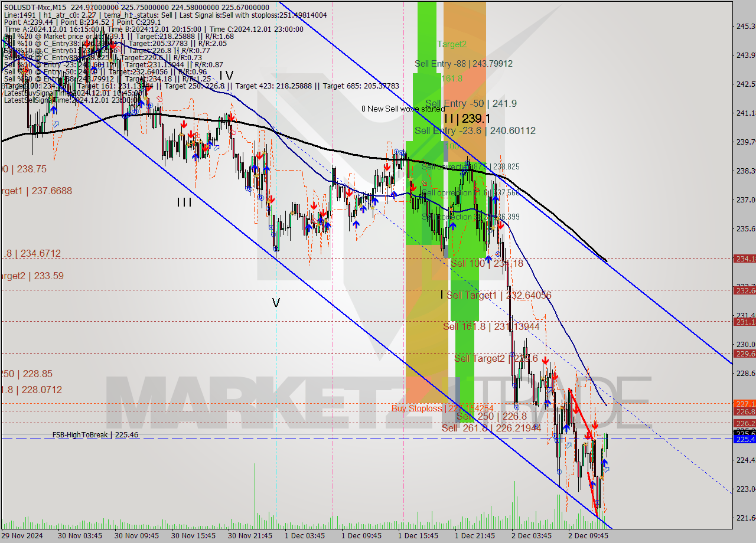Click the 245.3 price on the axis
This screenshot has height=543, width=756.
click(x=745, y=26)
